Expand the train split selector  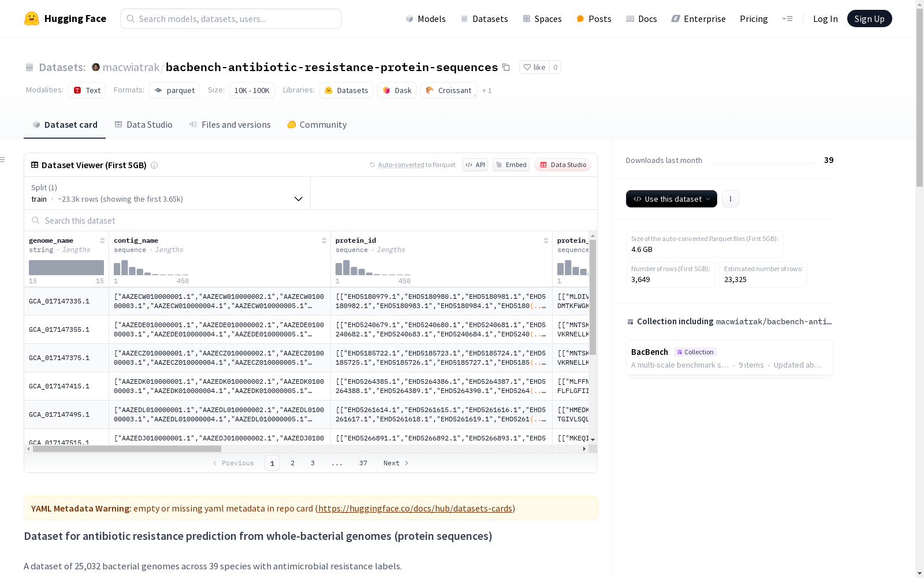point(167,193)
